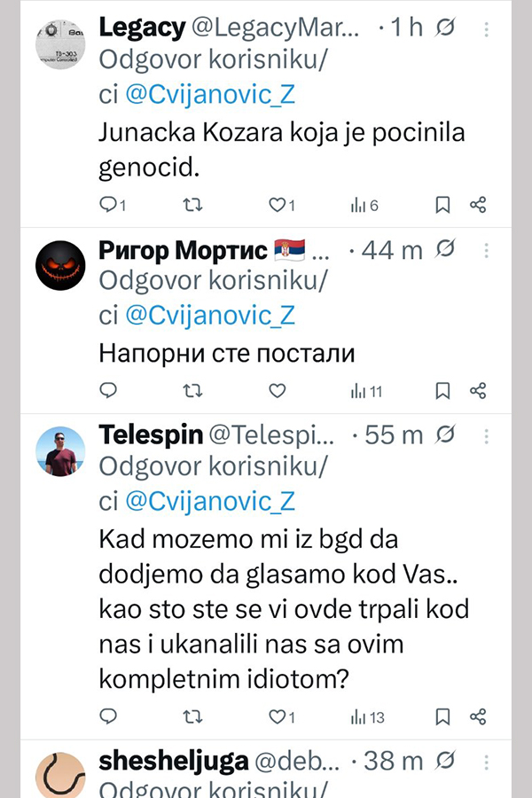Retweet Telespin's reply
This screenshot has width=532, height=798.
click(x=192, y=716)
